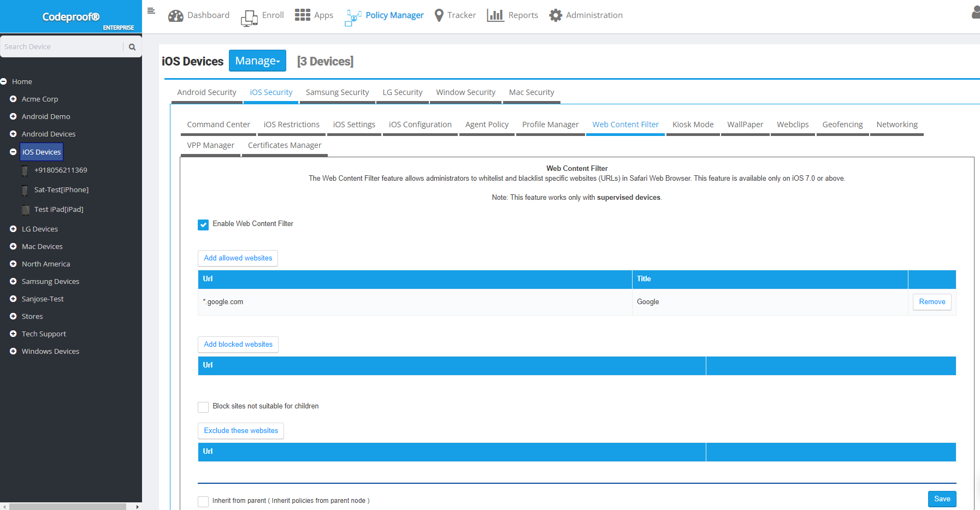Viewport: 980px width, 510px height.
Task: Click the Dashboard gauge icon
Action: tap(175, 16)
